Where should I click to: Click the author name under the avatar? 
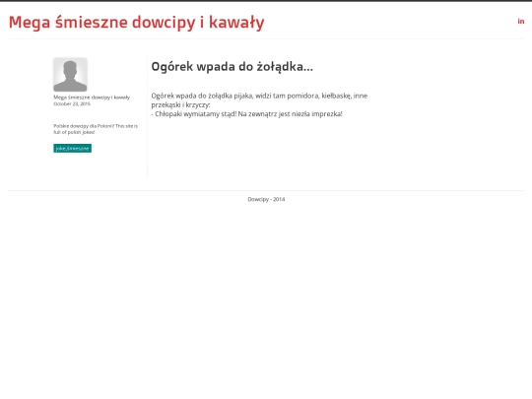(92, 98)
